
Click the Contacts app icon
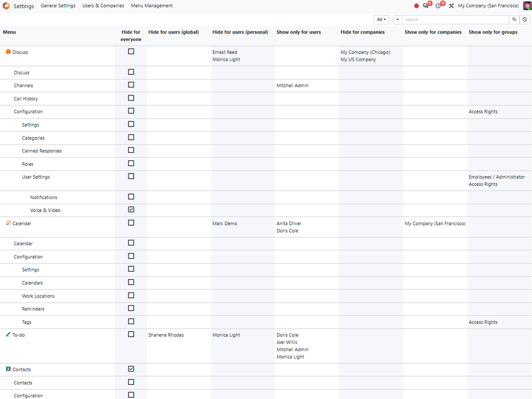pyautogui.click(x=8, y=369)
